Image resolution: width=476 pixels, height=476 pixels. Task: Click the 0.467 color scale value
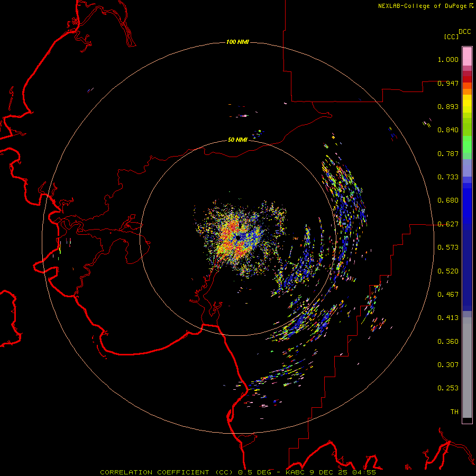point(448,295)
